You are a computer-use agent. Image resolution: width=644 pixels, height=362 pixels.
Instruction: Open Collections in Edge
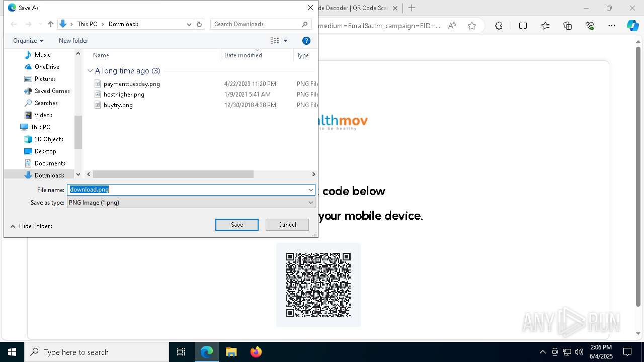[568, 26]
